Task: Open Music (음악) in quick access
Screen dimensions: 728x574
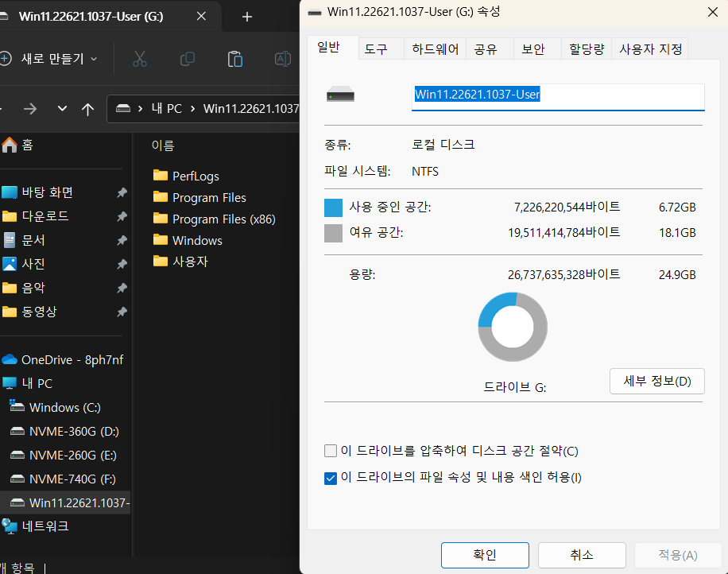Action: tap(24, 288)
